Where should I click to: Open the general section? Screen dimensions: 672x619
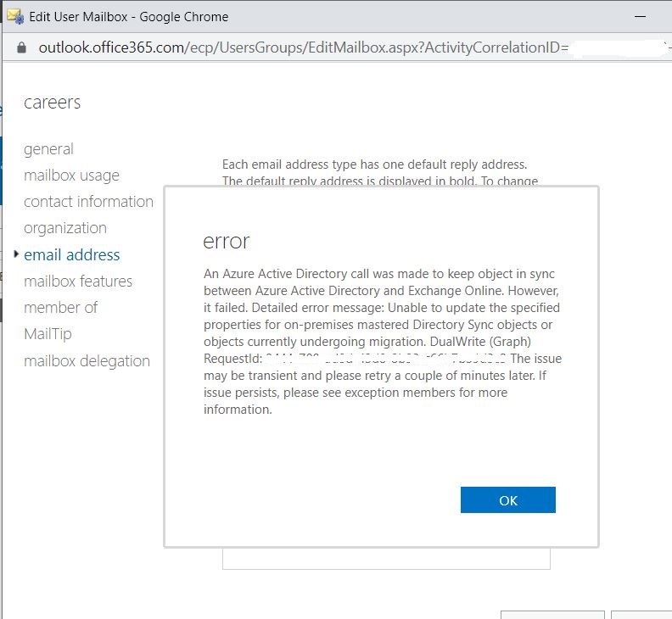pyautogui.click(x=48, y=149)
